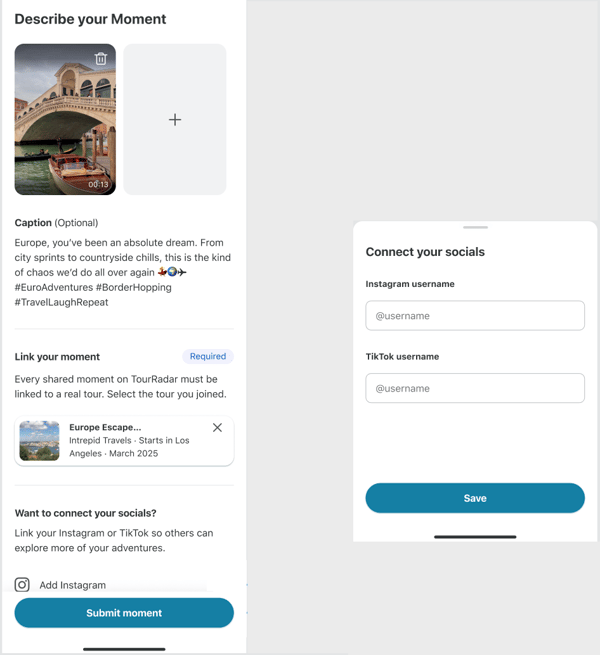
Task: Focus the Instagram username field
Action: click(x=475, y=315)
